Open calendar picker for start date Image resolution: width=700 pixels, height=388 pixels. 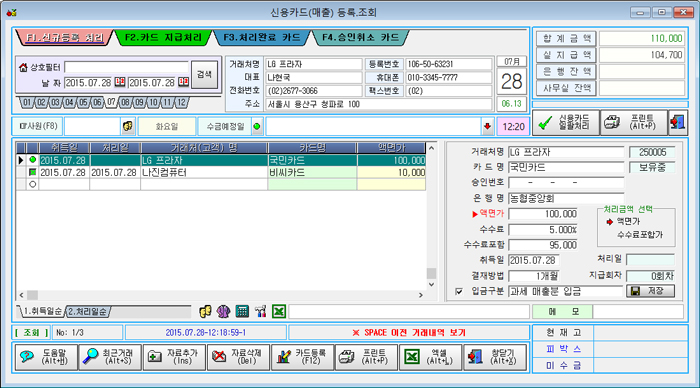[120, 82]
